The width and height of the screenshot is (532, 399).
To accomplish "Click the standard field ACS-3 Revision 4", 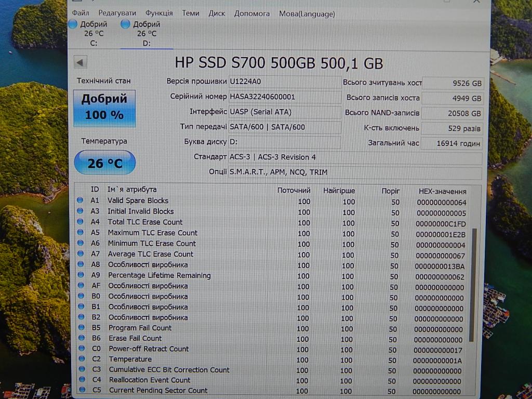I will coord(355,157).
